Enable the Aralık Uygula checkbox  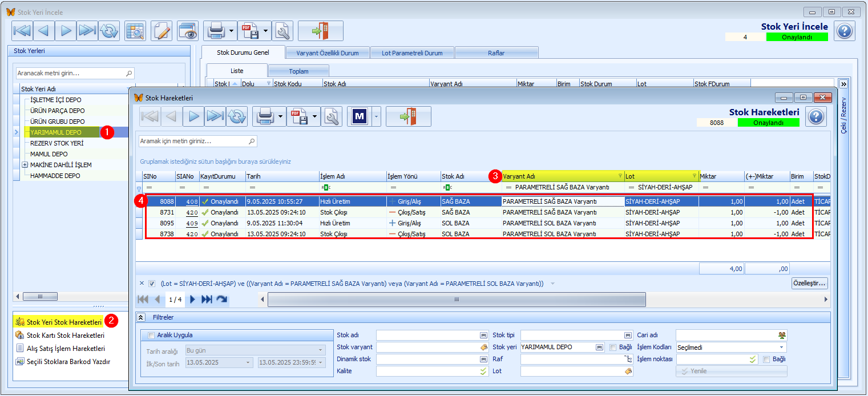point(151,336)
